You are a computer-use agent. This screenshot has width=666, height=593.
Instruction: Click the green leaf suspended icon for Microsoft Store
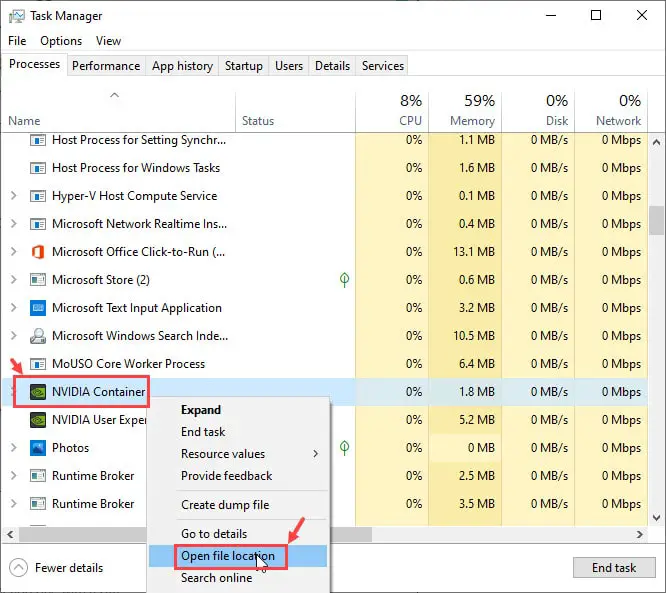pos(344,280)
